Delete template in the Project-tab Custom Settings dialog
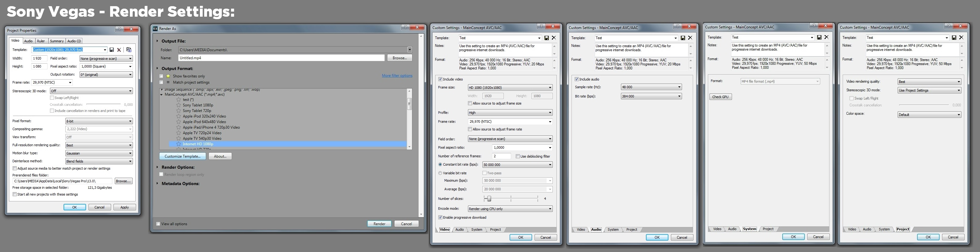 tap(961, 38)
